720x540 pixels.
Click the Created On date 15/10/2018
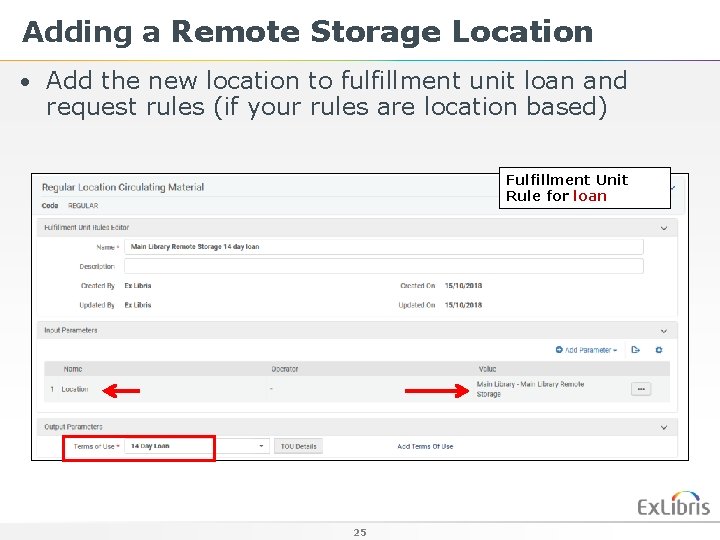tap(463, 286)
